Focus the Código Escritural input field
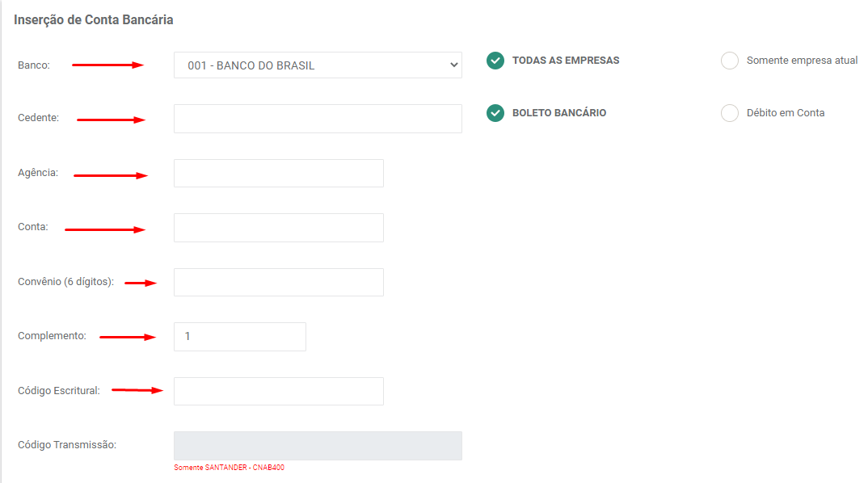The image size is (868, 483). coord(279,391)
